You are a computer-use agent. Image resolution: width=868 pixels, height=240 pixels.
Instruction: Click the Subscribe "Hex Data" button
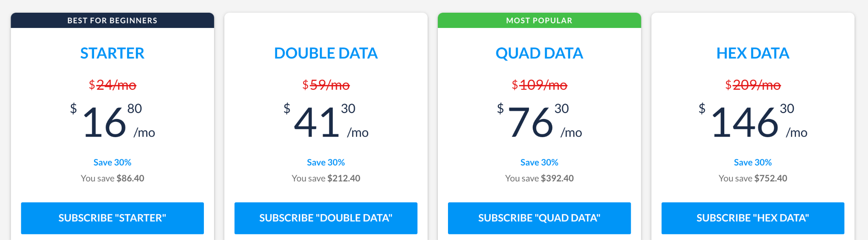[x=753, y=218]
